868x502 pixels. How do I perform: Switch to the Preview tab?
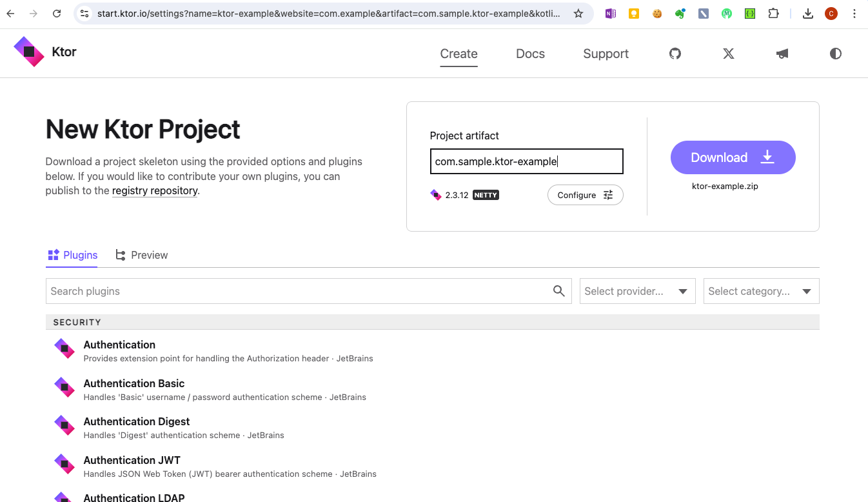142,255
